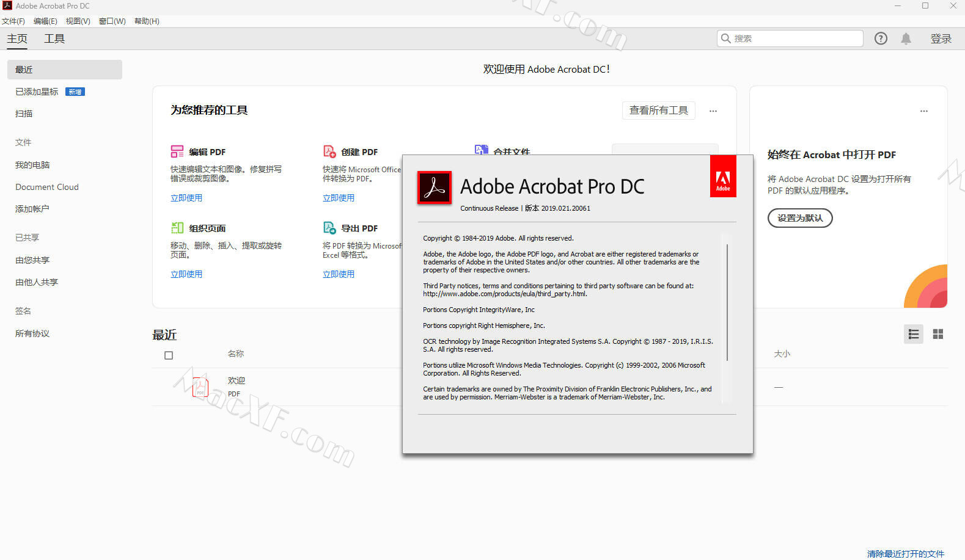
Task: Switch to the 工具 tab
Action: 54,38
